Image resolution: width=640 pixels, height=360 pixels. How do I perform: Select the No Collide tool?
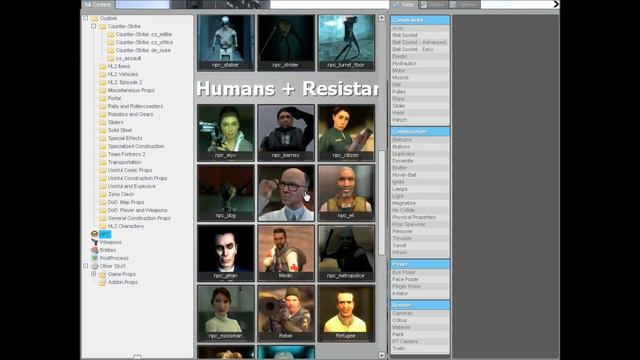(420, 210)
